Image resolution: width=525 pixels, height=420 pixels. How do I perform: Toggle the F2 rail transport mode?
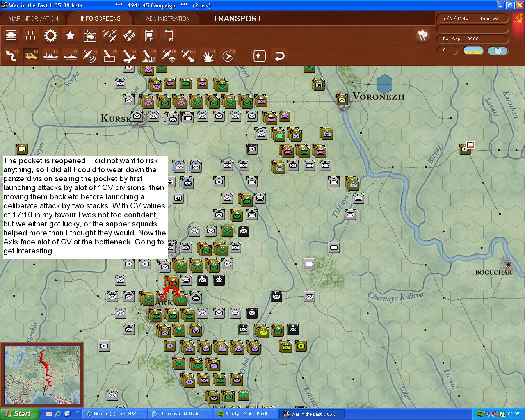[31, 55]
